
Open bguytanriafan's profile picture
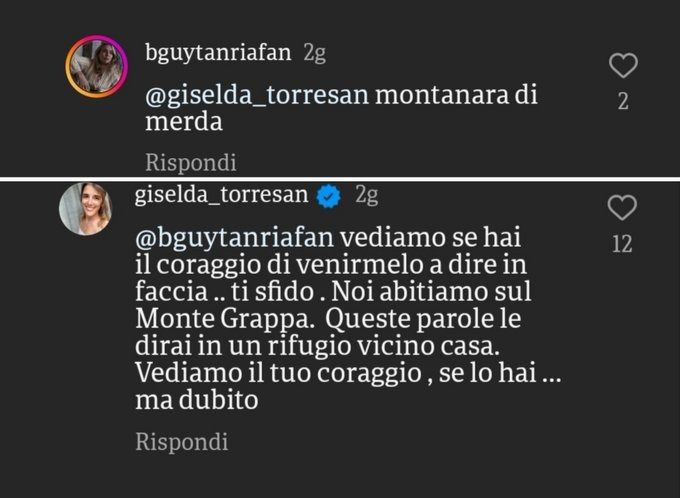click(x=96, y=67)
